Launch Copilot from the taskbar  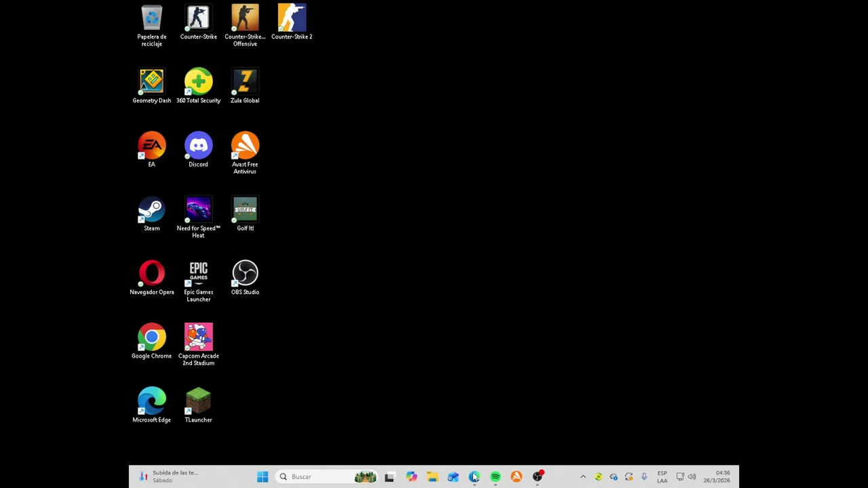[x=411, y=476]
